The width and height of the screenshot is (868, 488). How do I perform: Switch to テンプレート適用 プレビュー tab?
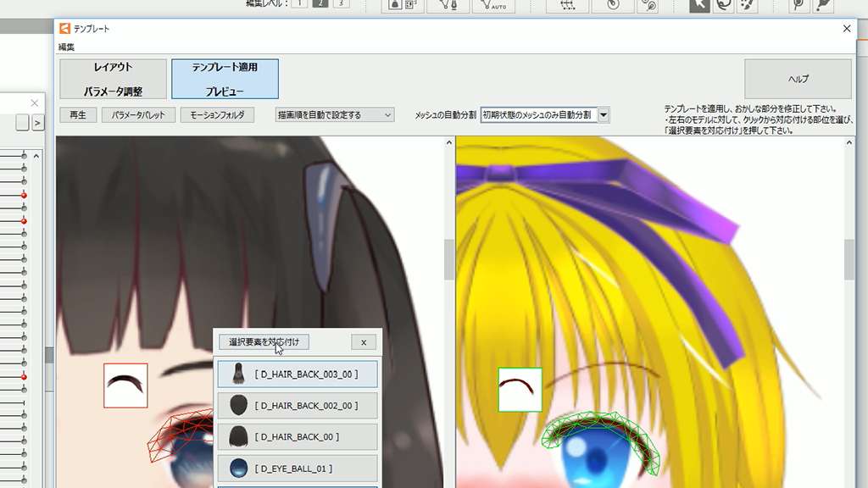coord(225,79)
